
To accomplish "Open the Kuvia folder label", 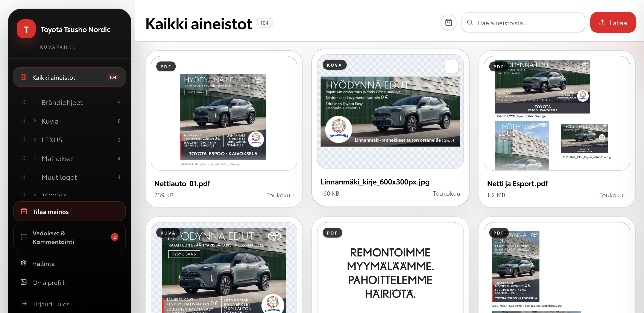I will 50,121.
